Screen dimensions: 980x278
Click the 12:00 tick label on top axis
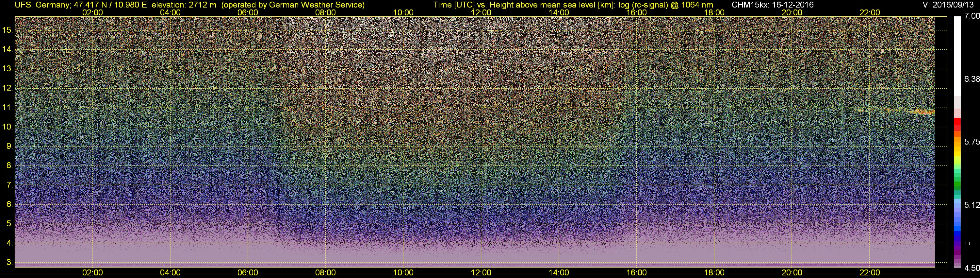click(x=481, y=12)
